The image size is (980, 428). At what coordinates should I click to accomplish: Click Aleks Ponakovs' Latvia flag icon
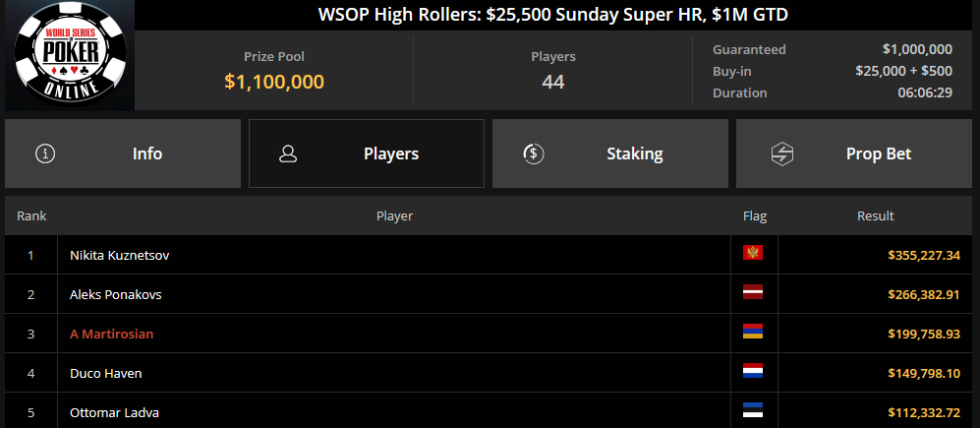coord(753,292)
